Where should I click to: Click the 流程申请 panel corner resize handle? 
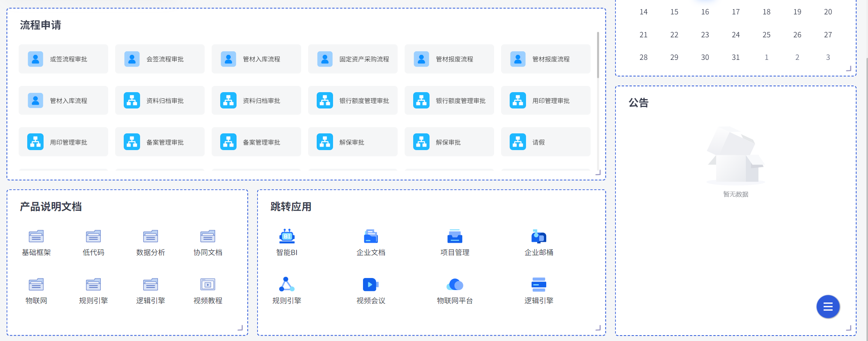click(598, 173)
